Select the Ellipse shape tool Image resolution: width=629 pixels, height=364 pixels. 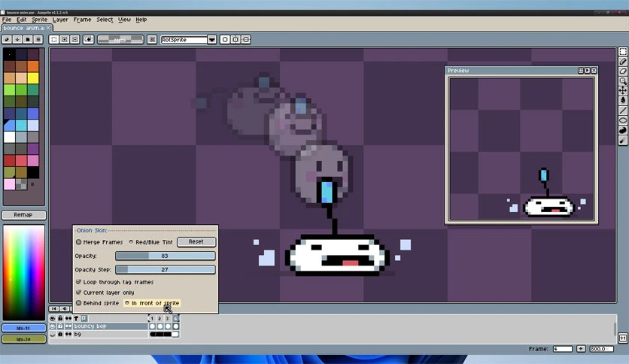point(622,120)
